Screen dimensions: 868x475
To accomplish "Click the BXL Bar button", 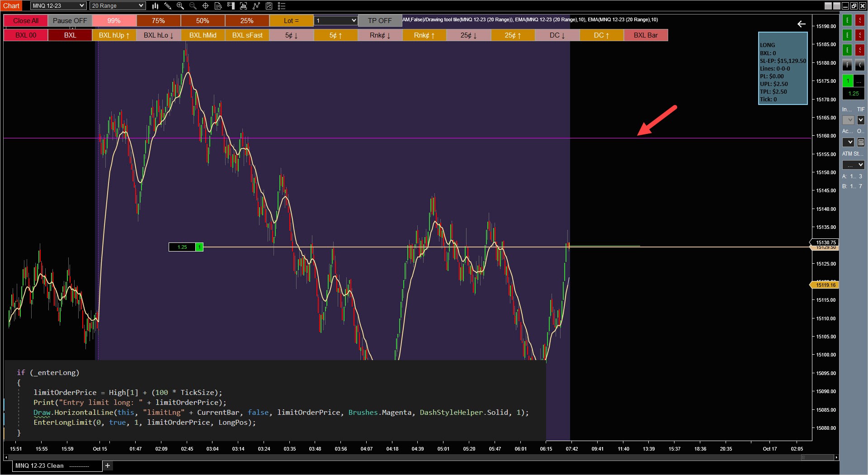I will pyautogui.click(x=646, y=35).
